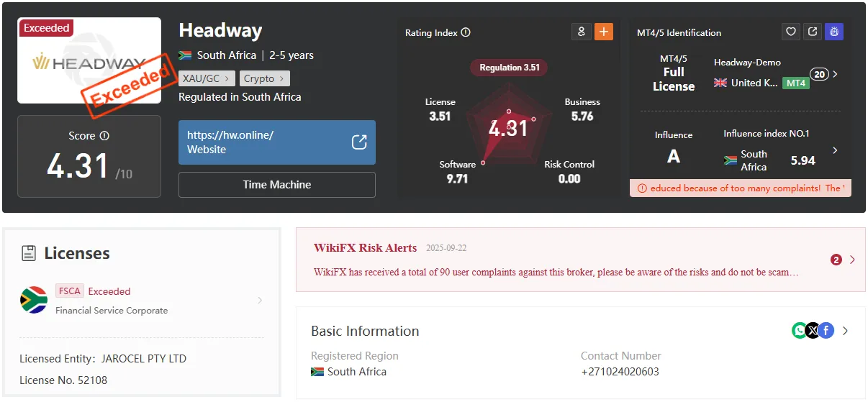The width and height of the screenshot is (868, 402).
Task: Click the Headway broker title
Action: coord(220,30)
